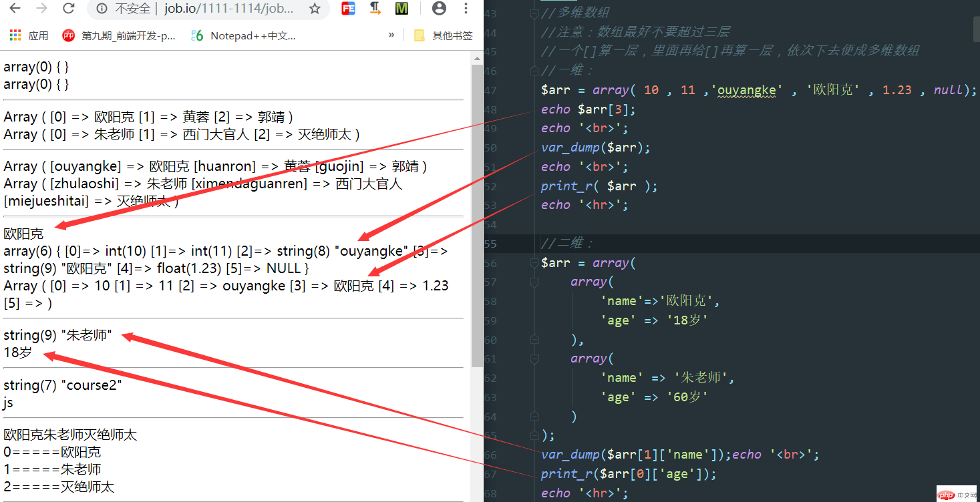
Task: Click the address bar URL job.io/1111-1114
Action: (229, 9)
